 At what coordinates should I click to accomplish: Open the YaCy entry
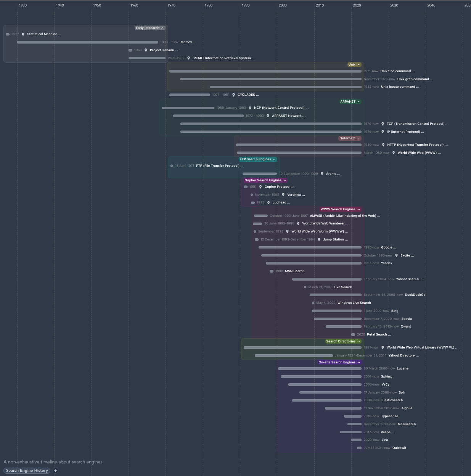386,385
